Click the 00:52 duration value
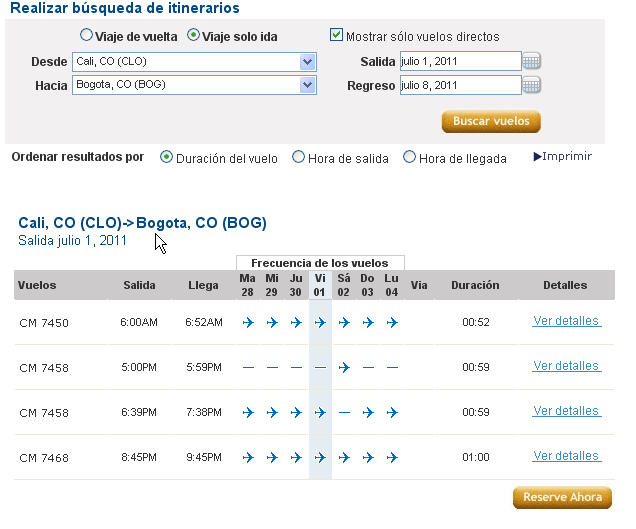 pyautogui.click(x=476, y=323)
